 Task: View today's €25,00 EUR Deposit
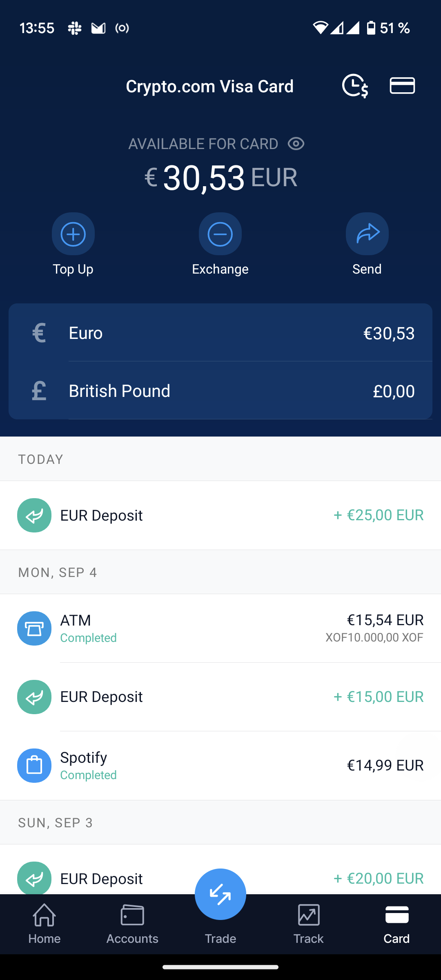coord(220,515)
